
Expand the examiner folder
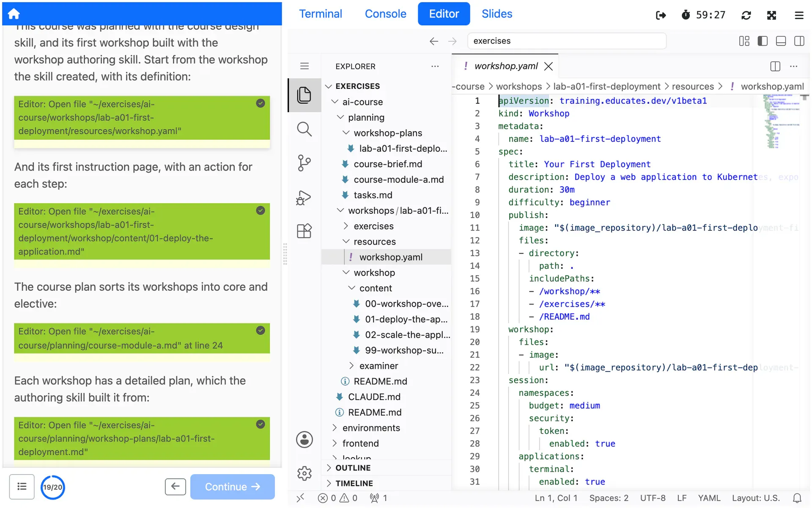(x=379, y=366)
